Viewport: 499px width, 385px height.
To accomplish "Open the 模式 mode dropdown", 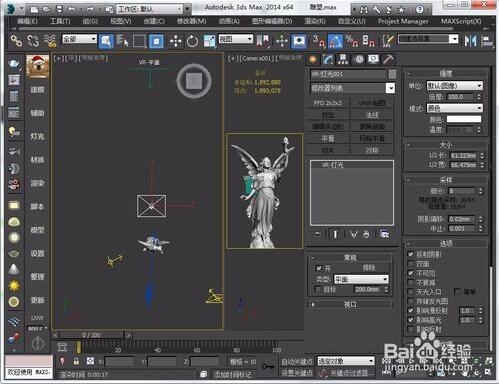I will tap(454, 108).
